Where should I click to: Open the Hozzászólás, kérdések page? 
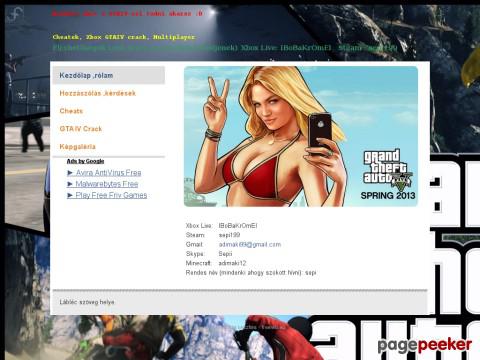[x=98, y=93]
